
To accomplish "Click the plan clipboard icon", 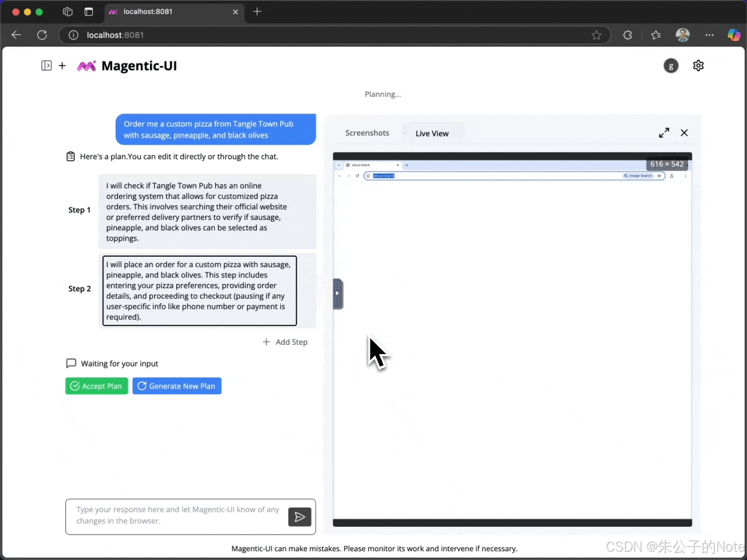I will [71, 157].
